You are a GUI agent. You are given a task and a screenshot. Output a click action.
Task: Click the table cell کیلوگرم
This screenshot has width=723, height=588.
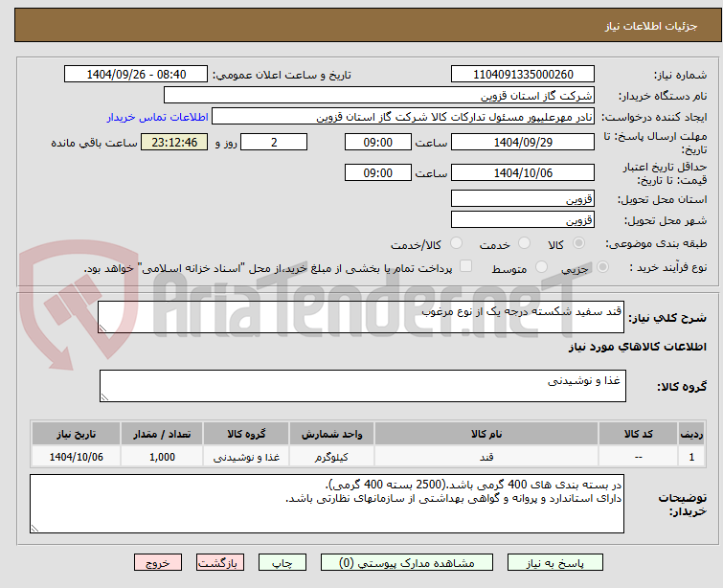pyautogui.click(x=331, y=457)
